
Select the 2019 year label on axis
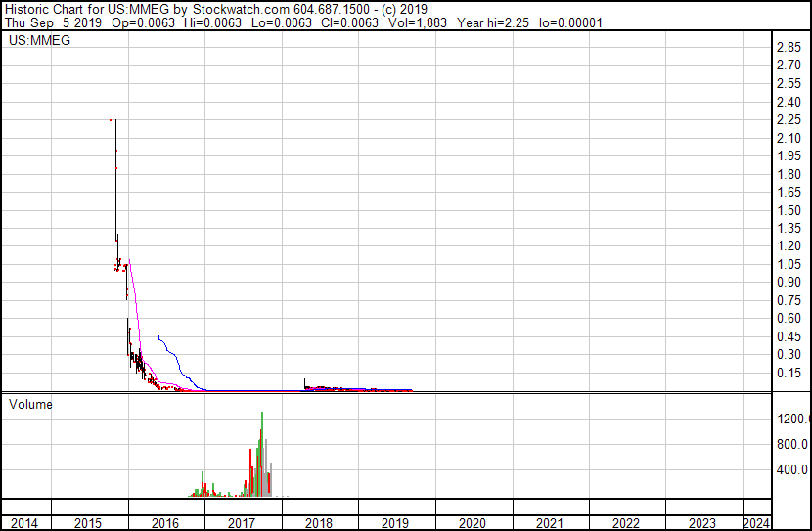pyautogui.click(x=395, y=523)
